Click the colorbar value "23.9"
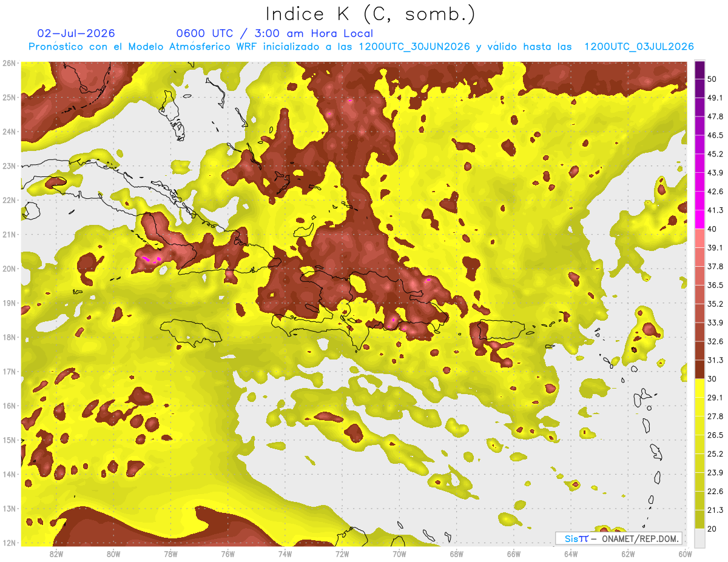This screenshot has height=562, width=728. pyautogui.click(x=715, y=472)
